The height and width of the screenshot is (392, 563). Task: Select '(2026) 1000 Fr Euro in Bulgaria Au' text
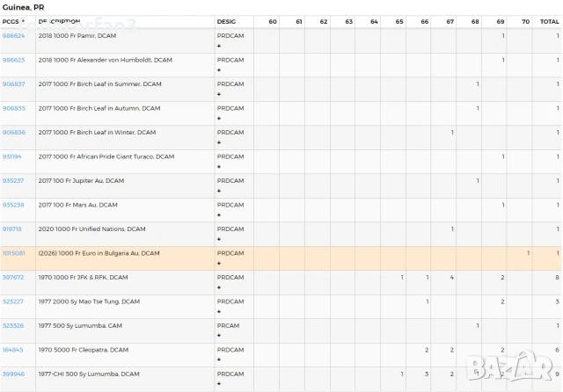click(89, 253)
